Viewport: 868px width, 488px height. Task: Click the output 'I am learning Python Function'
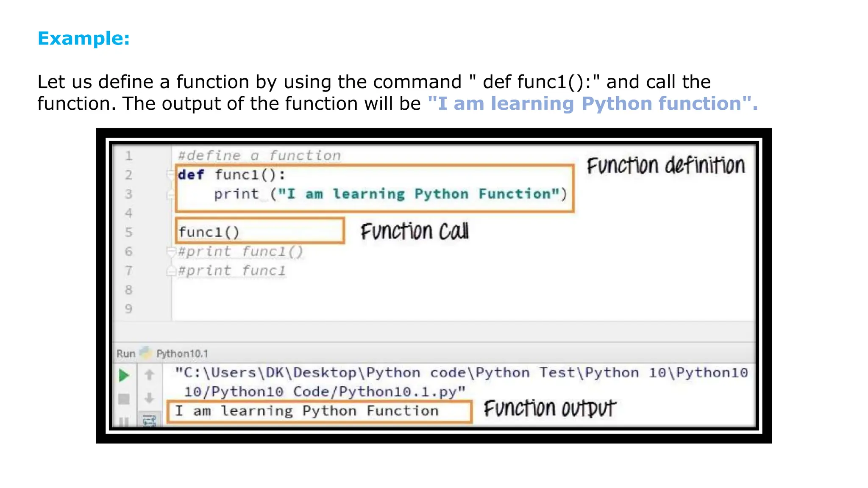(307, 411)
